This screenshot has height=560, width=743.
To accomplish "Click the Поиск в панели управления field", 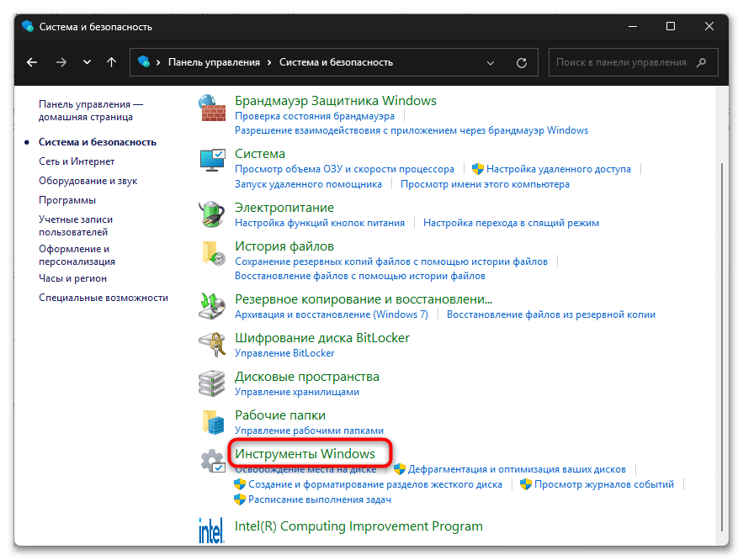I will coord(633,62).
